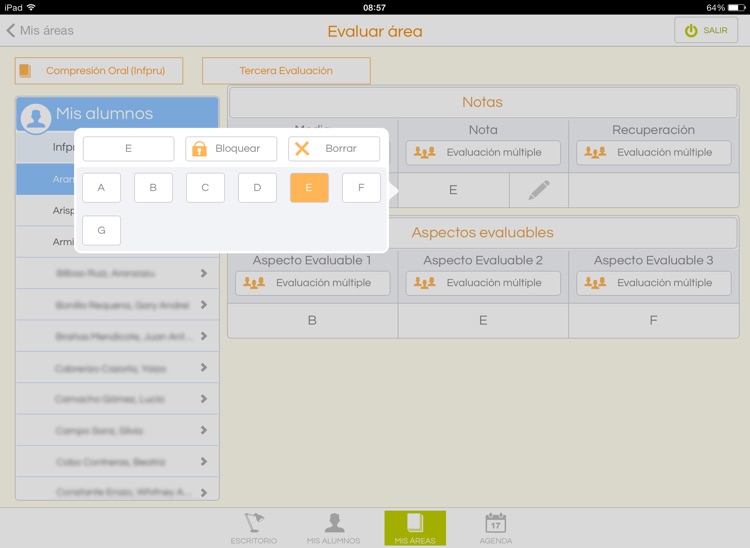Lock the grade with Bloquear
Image resolution: width=750 pixels, height=548 pixels.
click(231, 149)
